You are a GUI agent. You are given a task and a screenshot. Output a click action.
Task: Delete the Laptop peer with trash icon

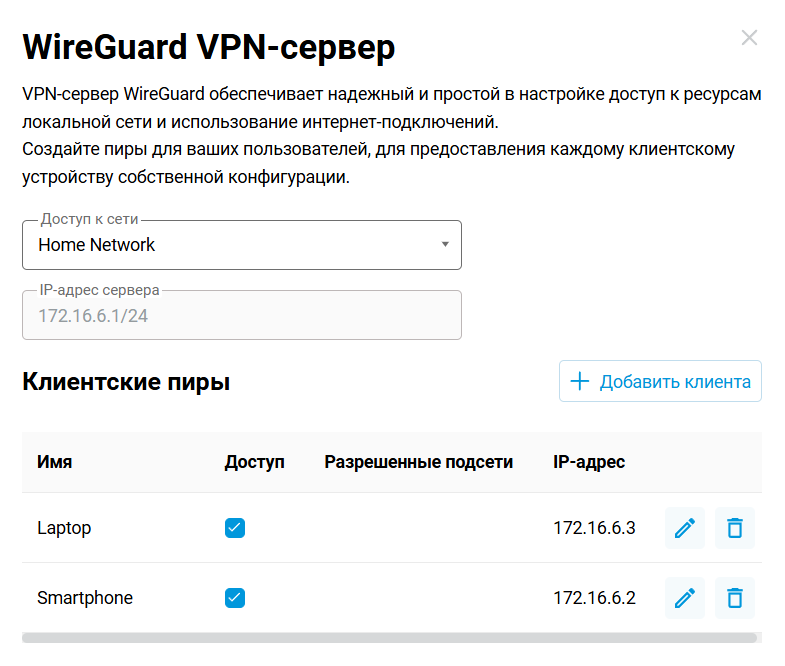pyautogui.click(x=735, y=528)
